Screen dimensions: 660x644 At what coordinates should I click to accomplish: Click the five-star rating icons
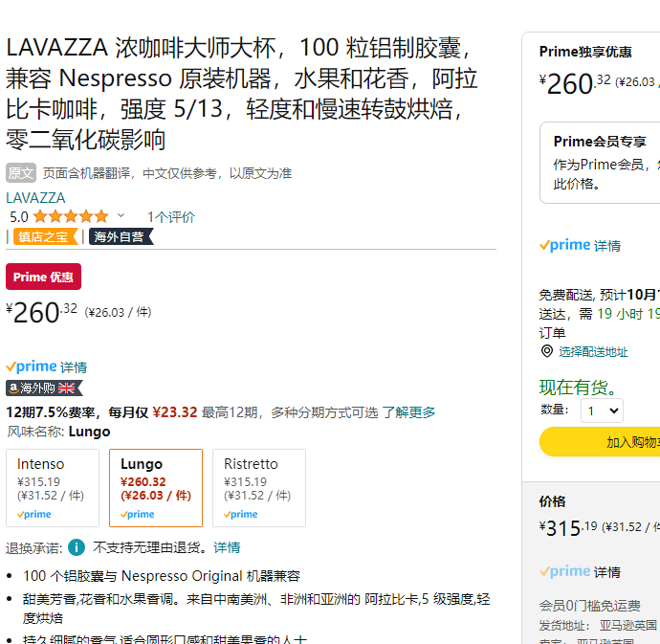(x=71, y=216)
